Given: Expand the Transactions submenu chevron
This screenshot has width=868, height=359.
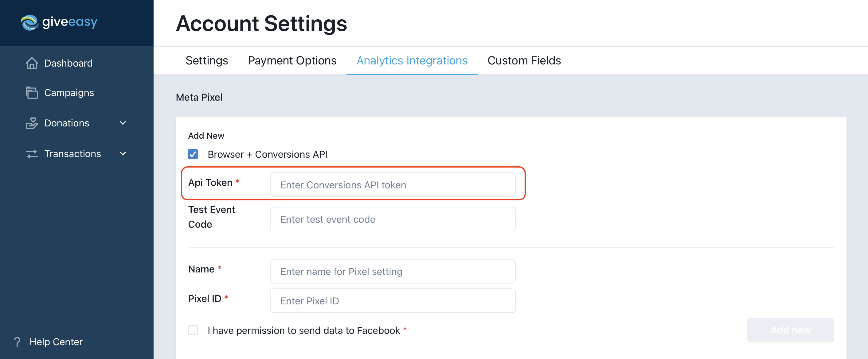Looking at the screenshot, I should click(123, 154).
